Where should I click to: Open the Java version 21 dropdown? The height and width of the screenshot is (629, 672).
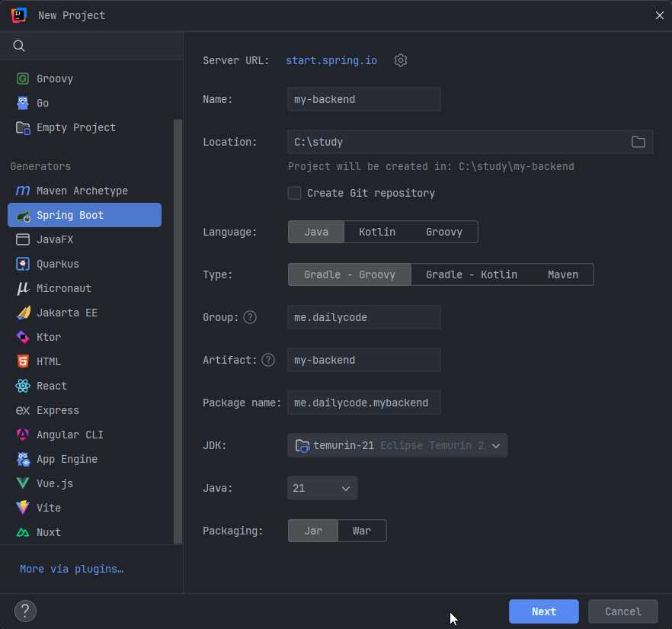coord(322,488)
